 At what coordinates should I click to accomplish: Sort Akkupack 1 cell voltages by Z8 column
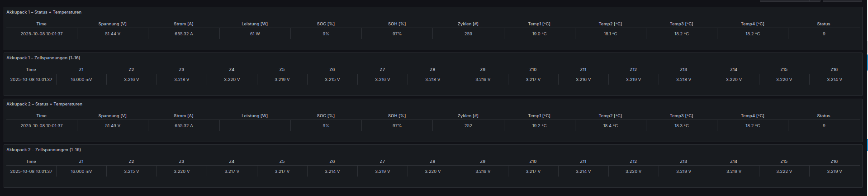tap(432, 70)
